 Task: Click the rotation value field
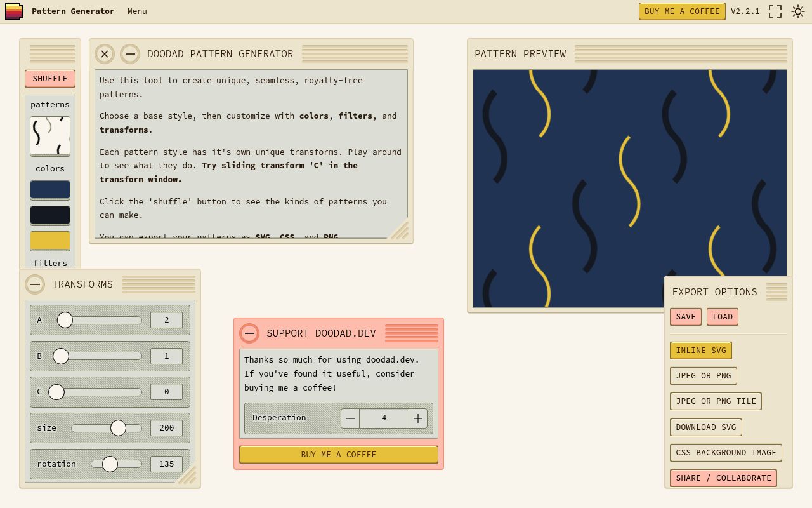[x=166, y=464]
